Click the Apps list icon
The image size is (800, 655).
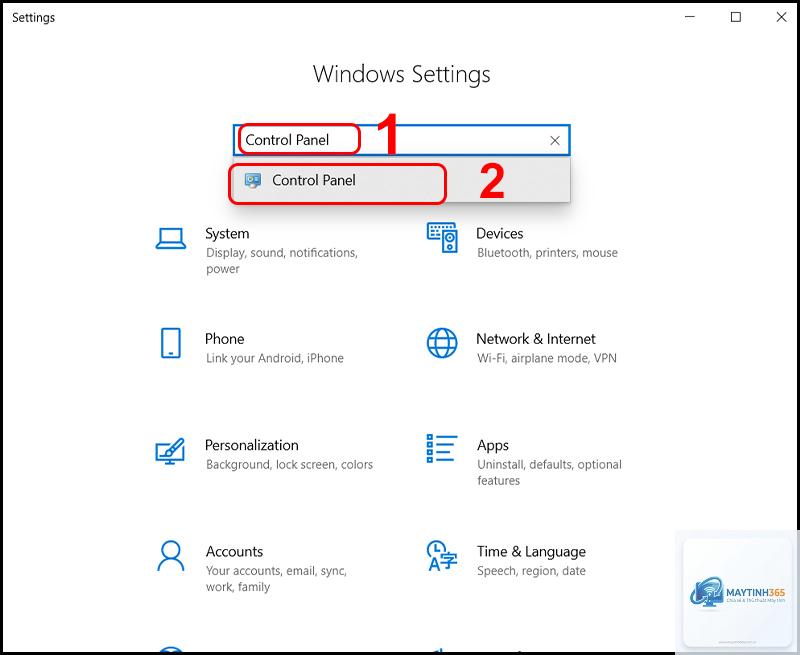point(442,448)
